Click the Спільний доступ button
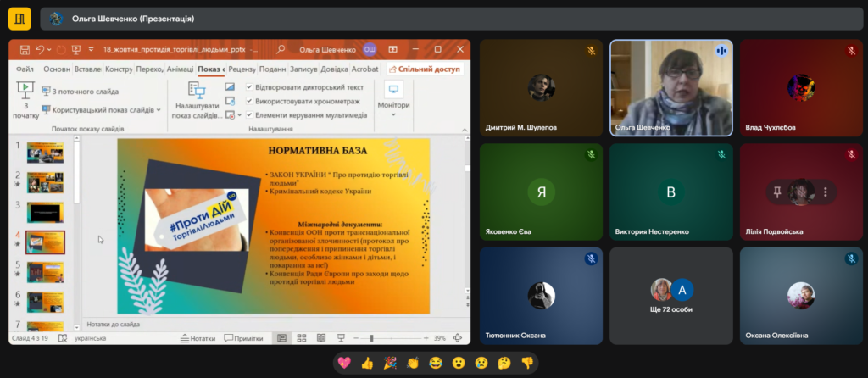This screenshot has height=378, width=868. pos(425,69)
